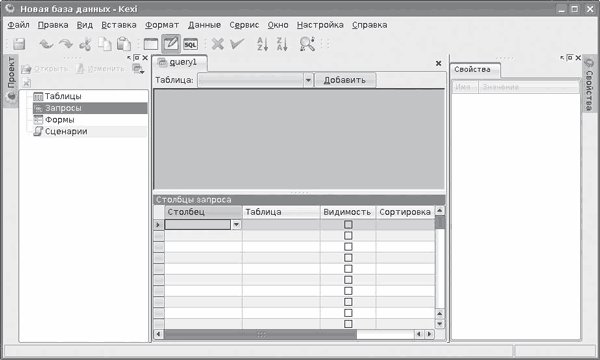The image size is (600, 360).
Task: Select Формы in project tree
Action: coord(59,120)
